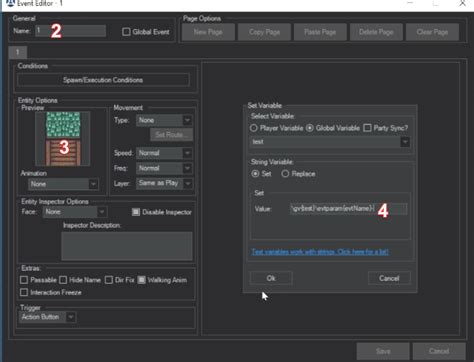Click the Clear Page button
Viewport: 474px width, 362px height.
click(x=432, y=32)
